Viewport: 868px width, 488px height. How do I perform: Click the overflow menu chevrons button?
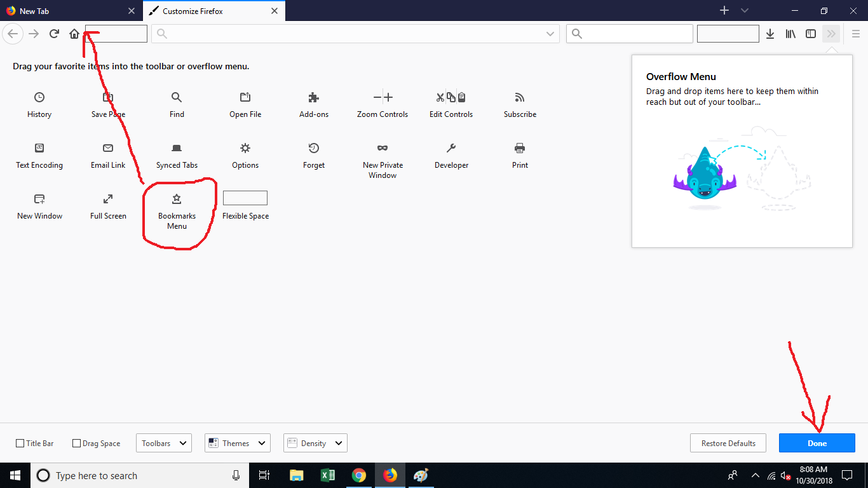click(831, 34)
